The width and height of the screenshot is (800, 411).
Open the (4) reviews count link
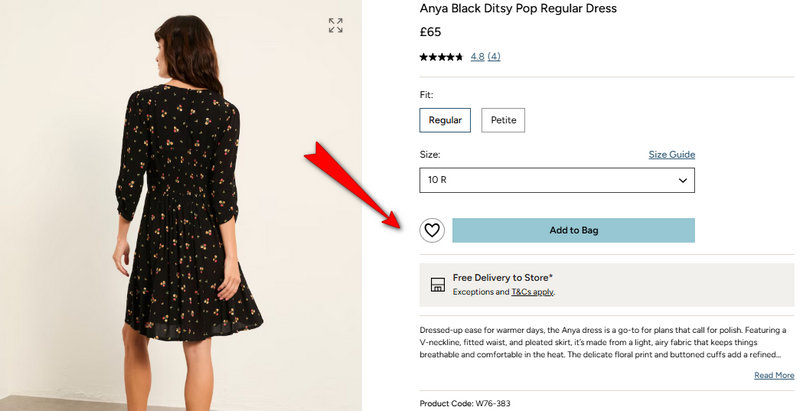tap(494, 57)
